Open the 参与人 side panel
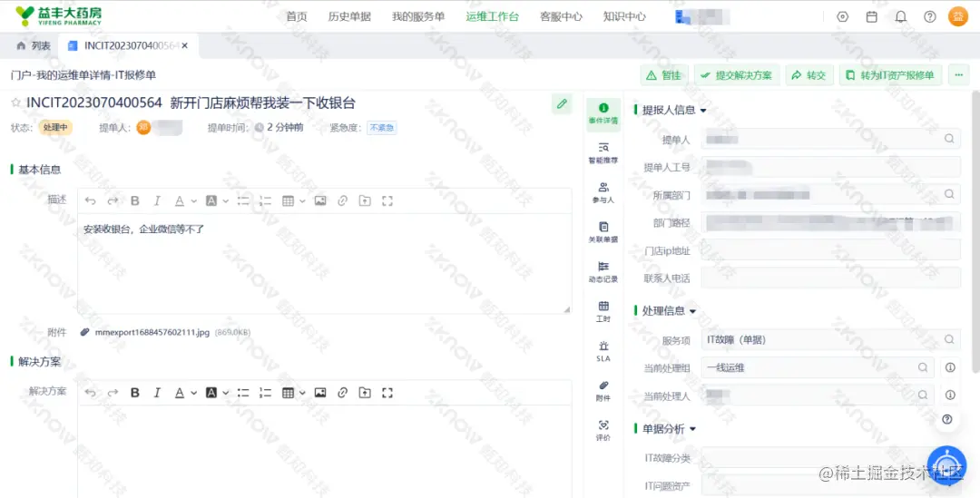Image resolution: width=980 pixels, height=498 pixels. tap(603, 192)
